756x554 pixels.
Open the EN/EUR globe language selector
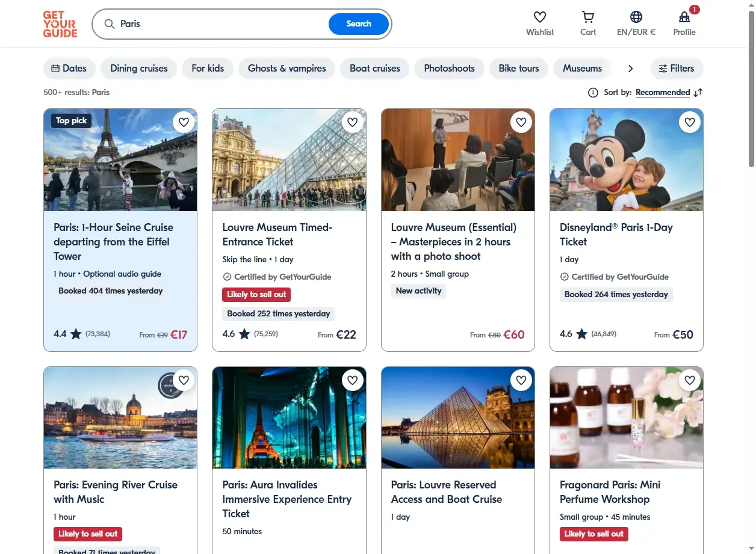click(636, 17)
